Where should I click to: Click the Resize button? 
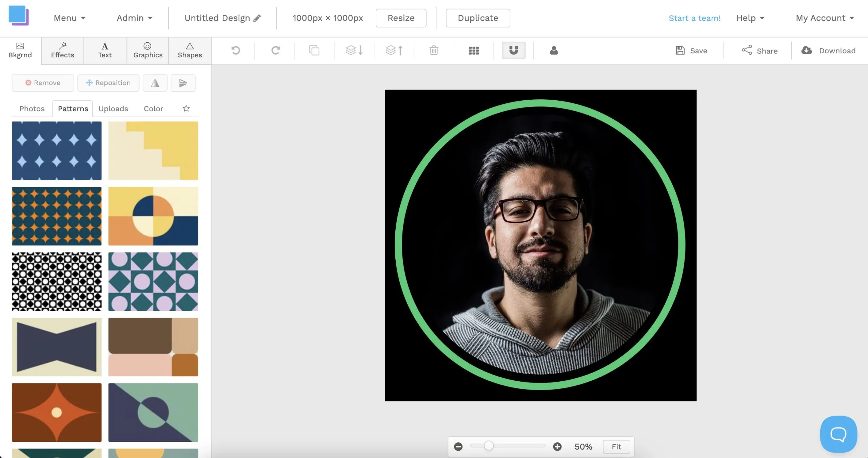401,18
